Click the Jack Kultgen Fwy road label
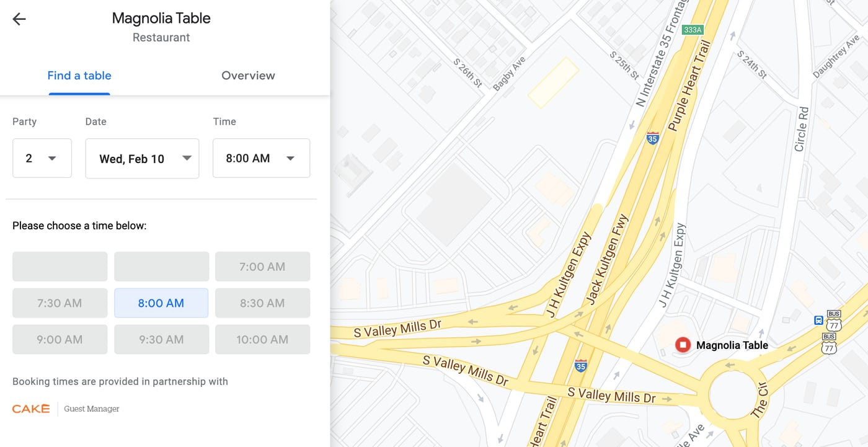The height and width of the screenshot is (447, 868). pyautogui.click(x=606, y=259)
